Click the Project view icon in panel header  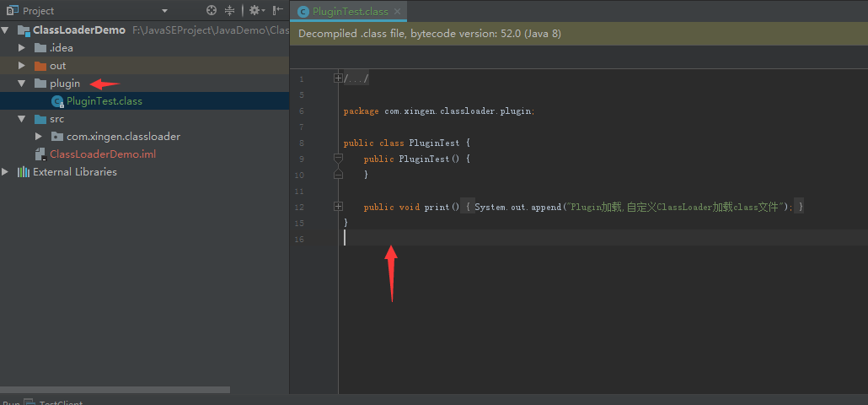(12, 10)
